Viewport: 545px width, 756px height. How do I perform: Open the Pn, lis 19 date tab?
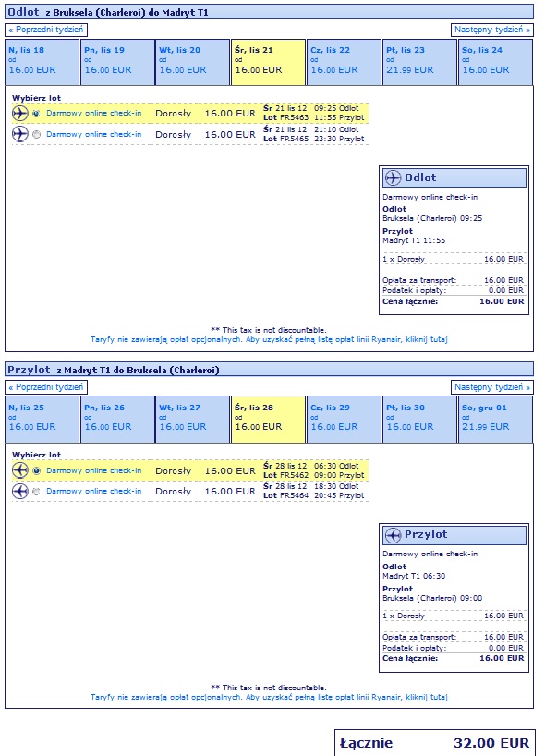pos(117,62)
